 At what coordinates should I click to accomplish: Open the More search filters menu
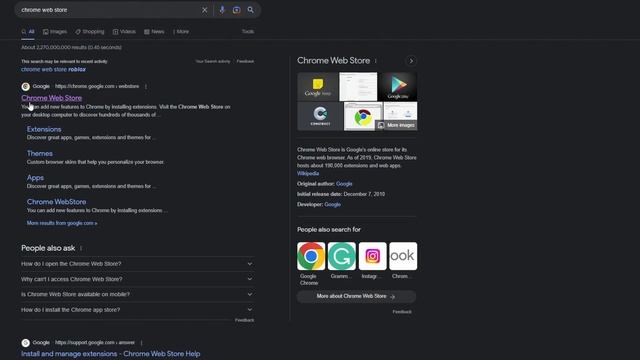[181, 31]
